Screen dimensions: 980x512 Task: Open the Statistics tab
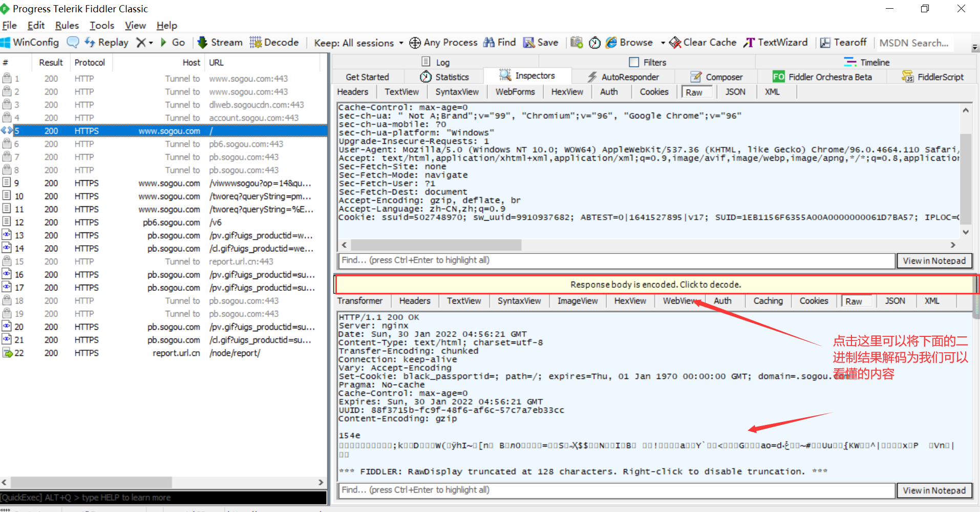444,77
